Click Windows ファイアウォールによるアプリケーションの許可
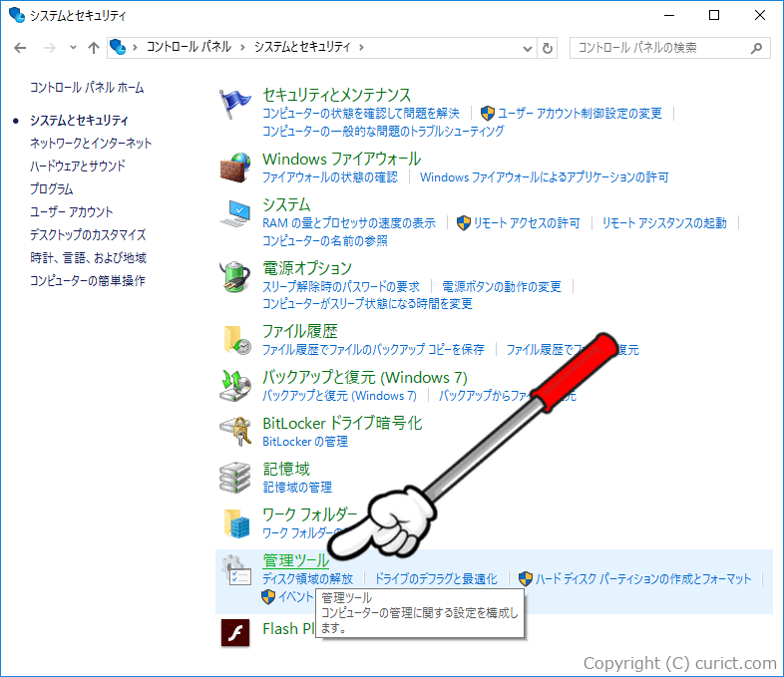Viewport: 784px width, 677px height. point(544,176)
